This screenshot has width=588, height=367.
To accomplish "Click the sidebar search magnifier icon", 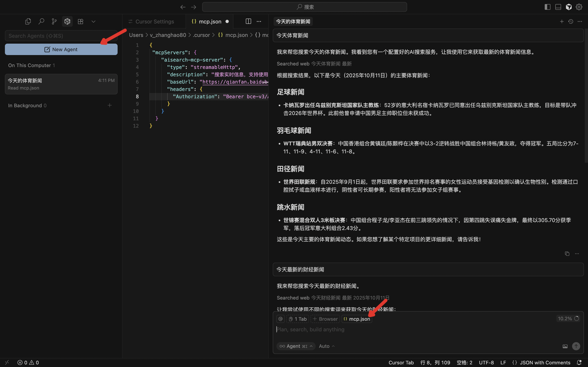I will [41, 21].
